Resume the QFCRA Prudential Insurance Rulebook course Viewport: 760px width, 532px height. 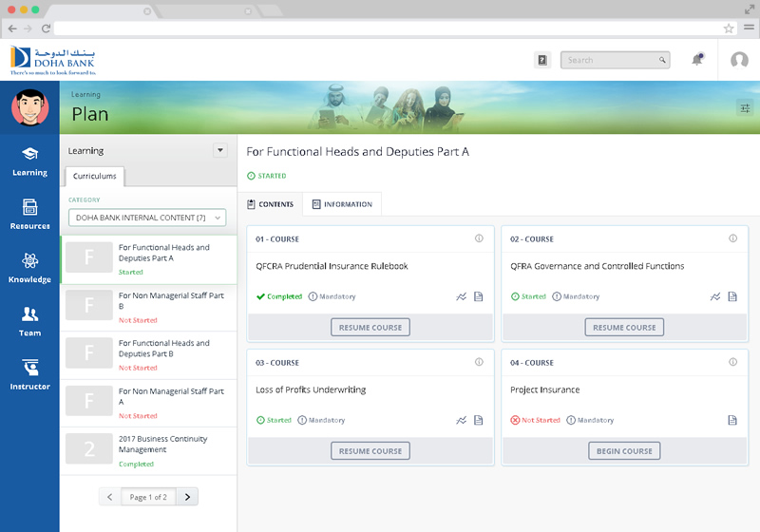tap(370, 328)
